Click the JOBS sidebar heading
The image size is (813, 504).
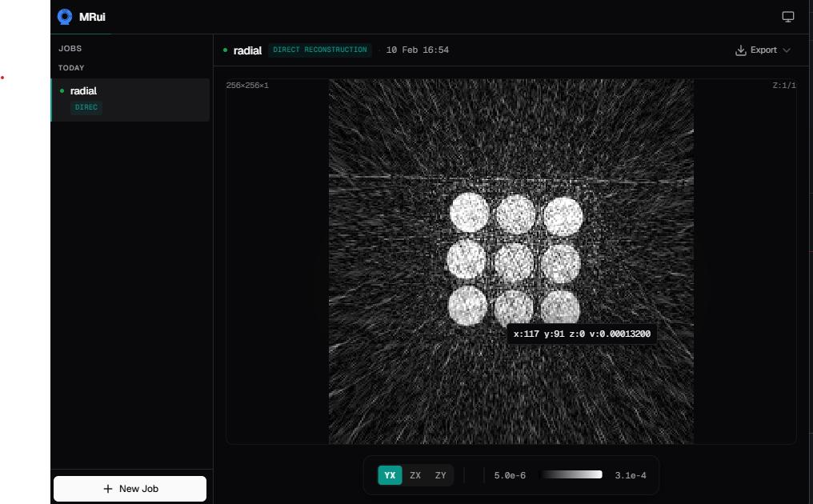(x=70, y=48)
